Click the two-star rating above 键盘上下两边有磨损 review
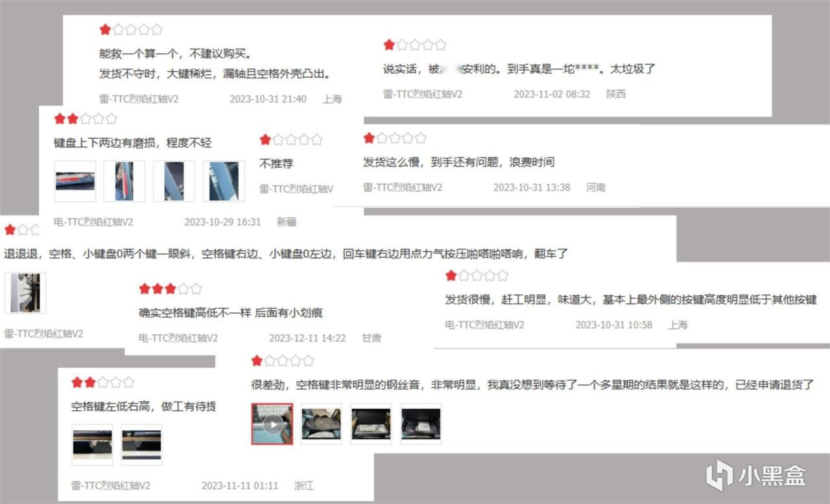830x504 pixels. [x=86, y=119]
